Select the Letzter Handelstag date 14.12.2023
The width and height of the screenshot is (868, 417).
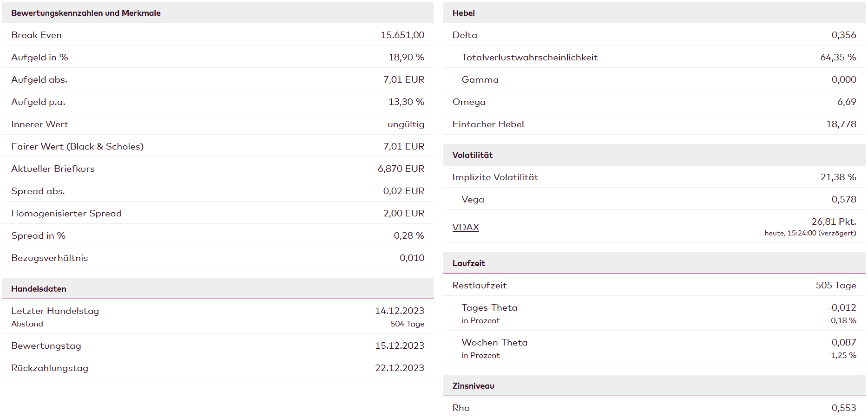pyautogui.click(x=399, y=311)
